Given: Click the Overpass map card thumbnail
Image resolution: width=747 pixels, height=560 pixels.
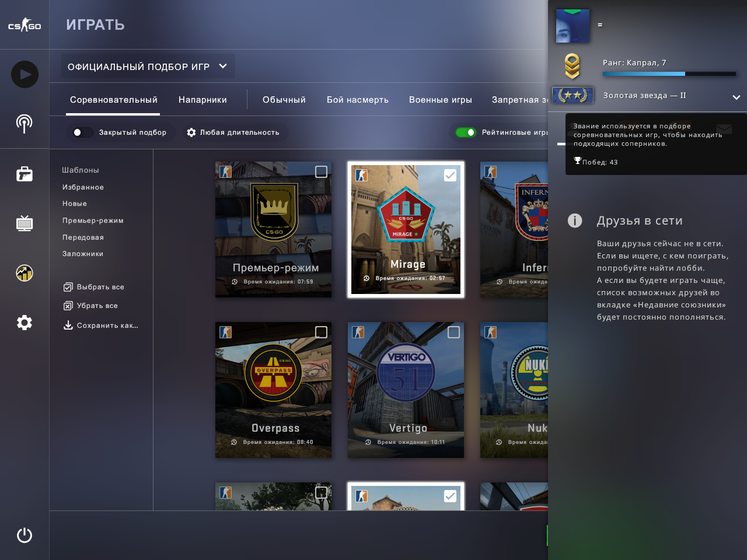Looking at the screenshot, I should (273, 390).
